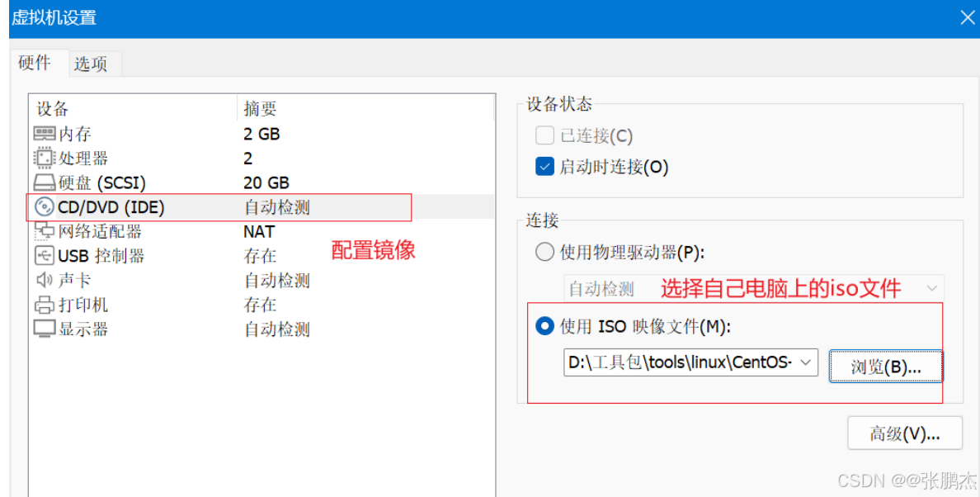Expand the ISO image path dropdown arrow
Image resolution: width=980 pixels, height=497 pixels.
click(806, 362)
